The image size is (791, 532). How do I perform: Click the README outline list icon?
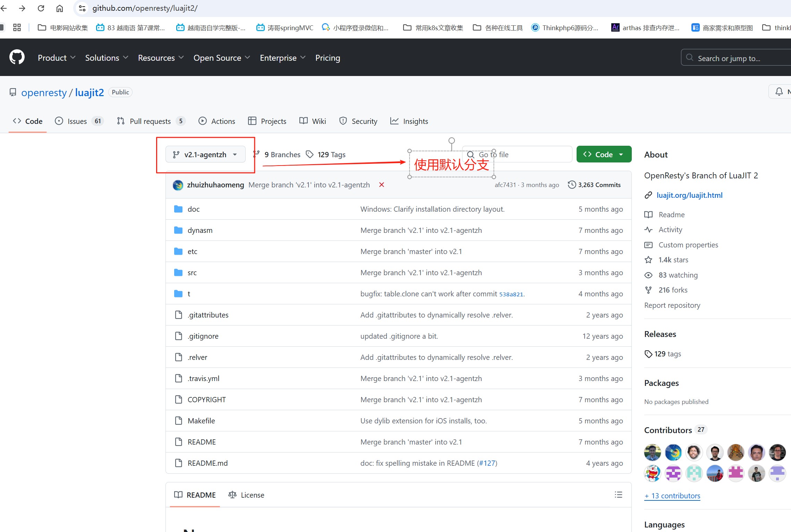[x=618, y=495]
